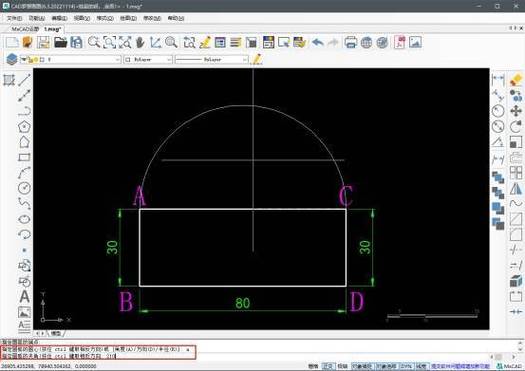
Task: Toggle DYN dynamic input in status bar
Action: click(406, 366)
